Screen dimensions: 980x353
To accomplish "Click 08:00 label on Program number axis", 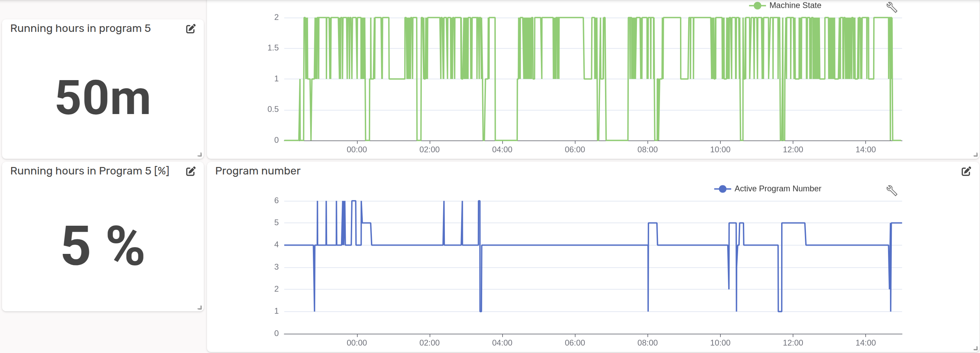I will [647, 343].
